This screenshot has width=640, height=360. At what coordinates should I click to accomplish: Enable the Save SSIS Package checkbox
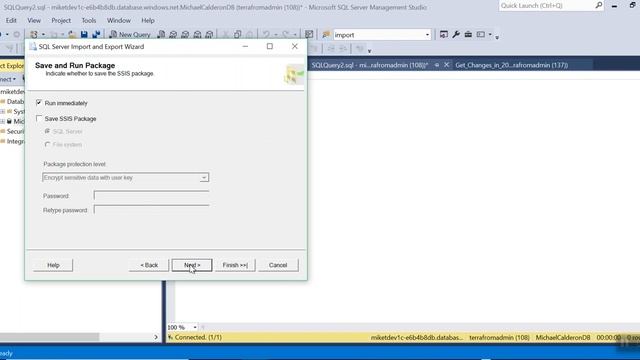click(39, 118)
